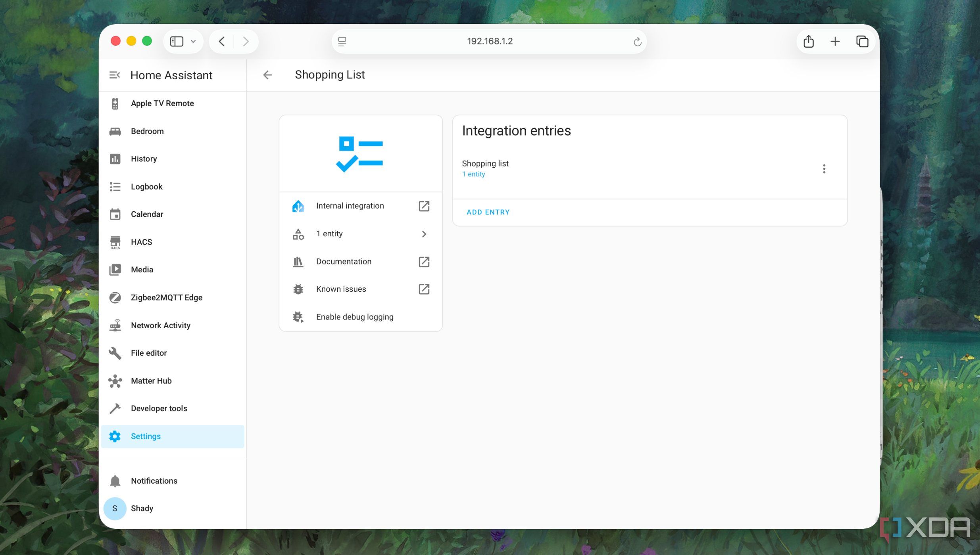Open the Media play icon
This screenshot has height=555, width=980.
(x=115, y=270)
